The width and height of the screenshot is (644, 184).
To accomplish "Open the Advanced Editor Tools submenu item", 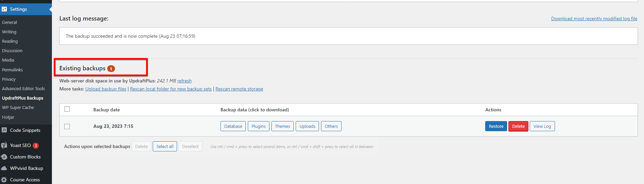I will click(23, 88).
